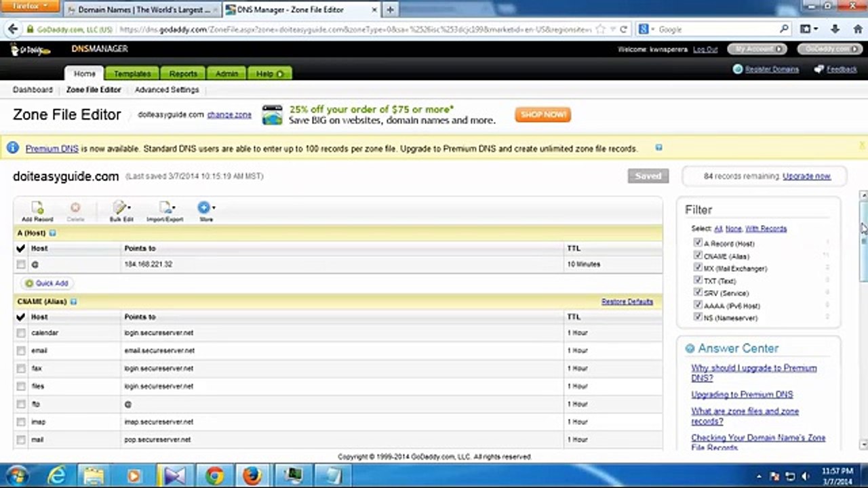Screen dimensions: 868x488
Task: Click the Firefox back arrow button
Action: click(x=12, y=29)
